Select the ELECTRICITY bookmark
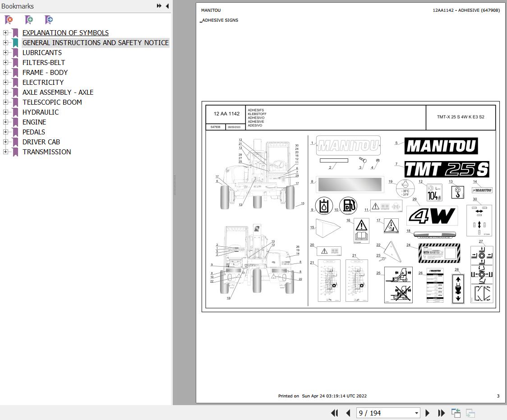Image resolution: width=507 pixels, height=420 pixels. [x=43, y=83]
